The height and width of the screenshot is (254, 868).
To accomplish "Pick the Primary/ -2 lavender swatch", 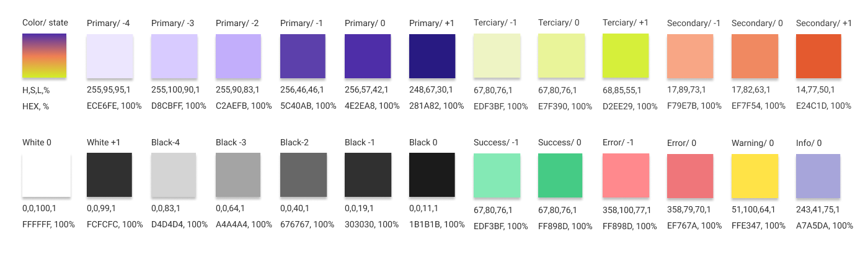I will tap(239, 56).
